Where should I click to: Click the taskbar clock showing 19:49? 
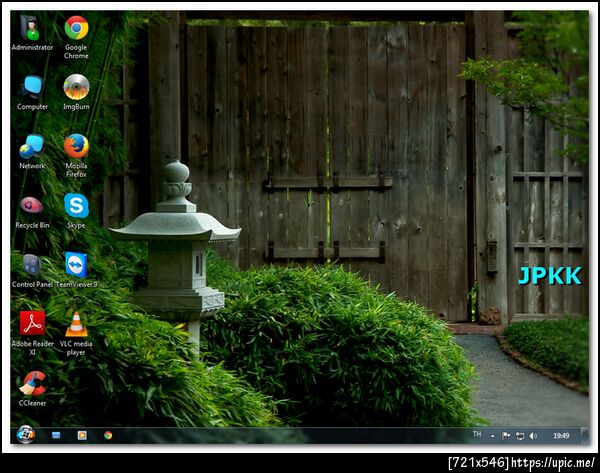click(561, 435)
